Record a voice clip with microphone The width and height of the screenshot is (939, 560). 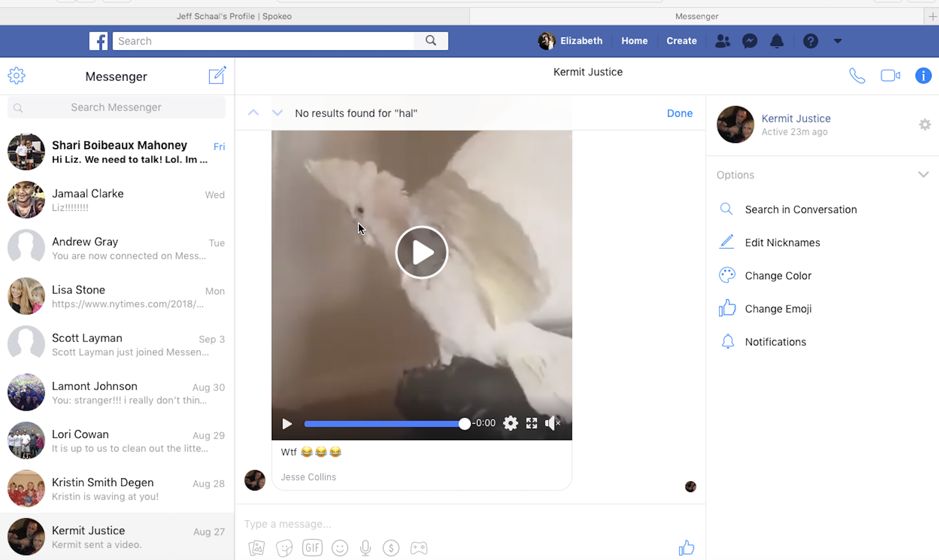365,548
